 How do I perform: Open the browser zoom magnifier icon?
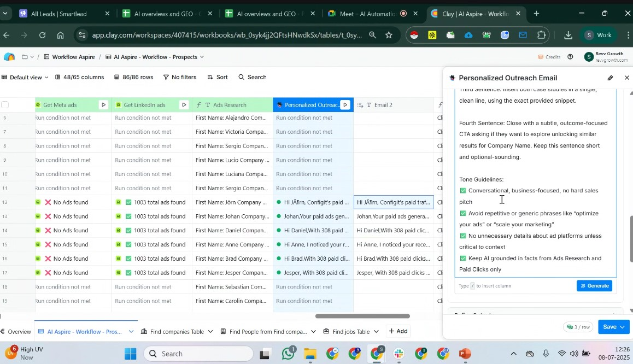(372, 35)
